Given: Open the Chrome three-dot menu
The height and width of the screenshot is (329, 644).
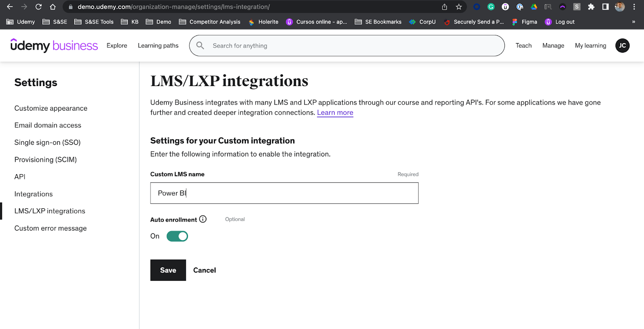Looking at the screenshot, I should click(x=634, y=7).
